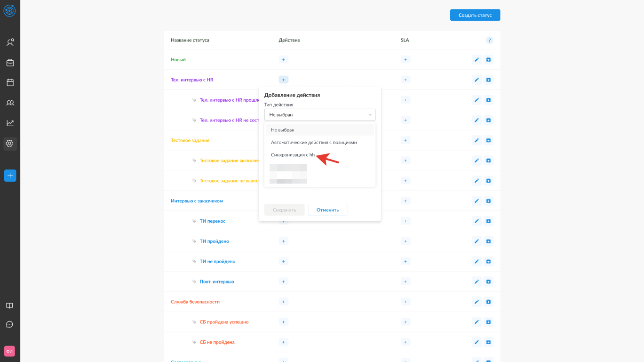
Task: Edit the ТИ пройдено status
Action: (x=477, y=241)
